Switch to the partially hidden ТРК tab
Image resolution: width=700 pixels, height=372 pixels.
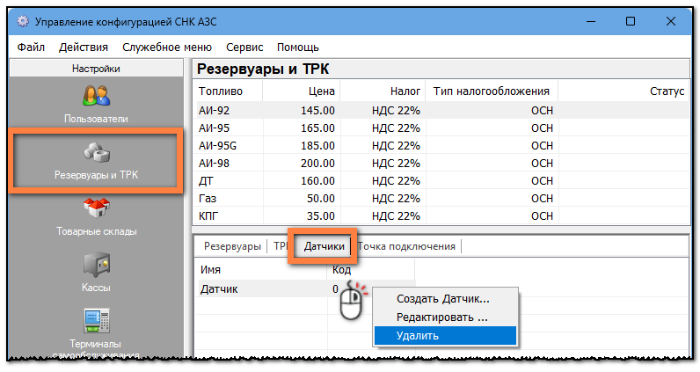click(281, 246)
